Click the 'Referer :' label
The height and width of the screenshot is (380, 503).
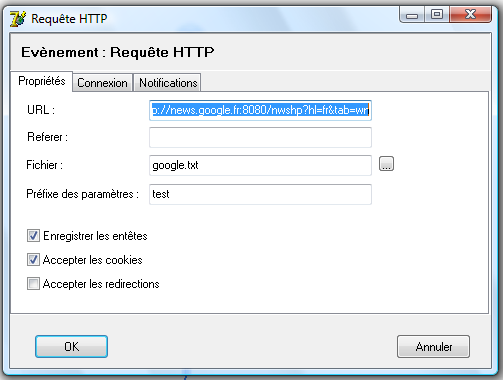tap(48, 137)
